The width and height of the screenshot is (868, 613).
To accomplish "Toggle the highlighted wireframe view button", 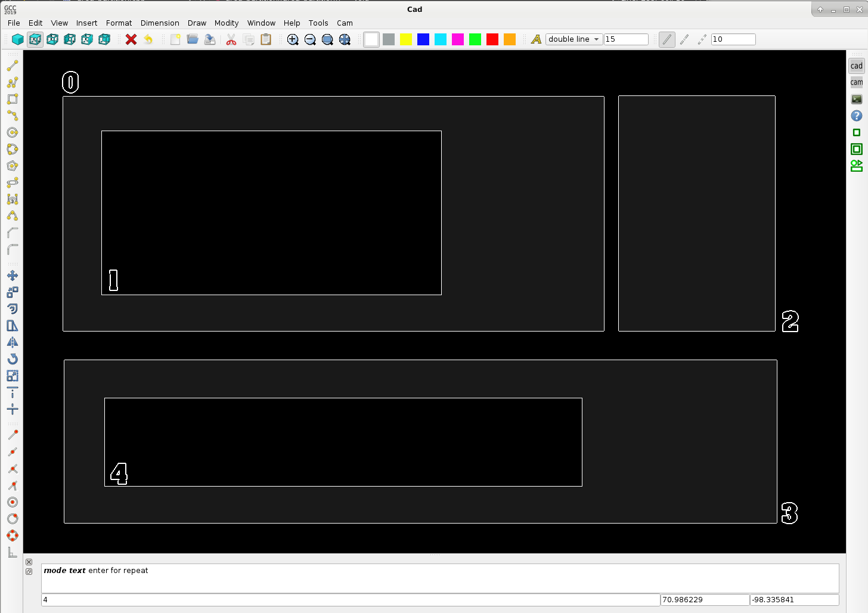I will 35,39.
